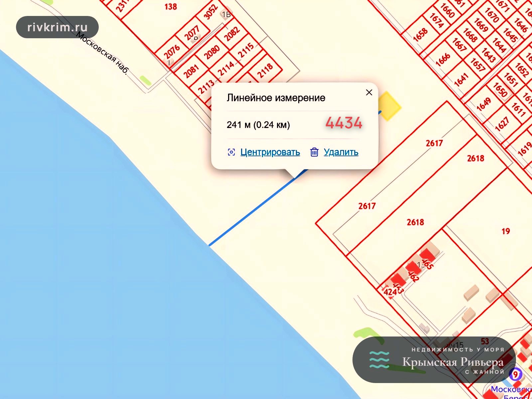This screenshot has height=399, width=532.
Task: Select parcel number 2077
Action: click(192, 33)
